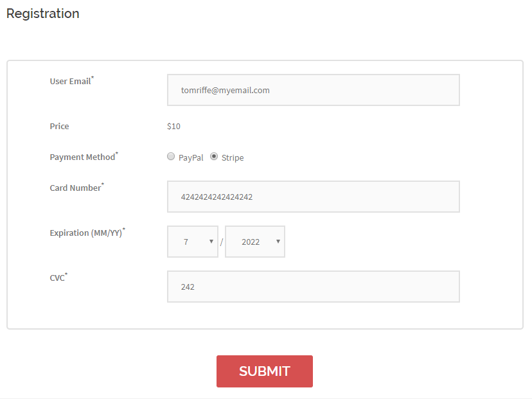Screen dimensions: 532x399
Task: Click into the CVC input field
Action: [x=313, y=287]
